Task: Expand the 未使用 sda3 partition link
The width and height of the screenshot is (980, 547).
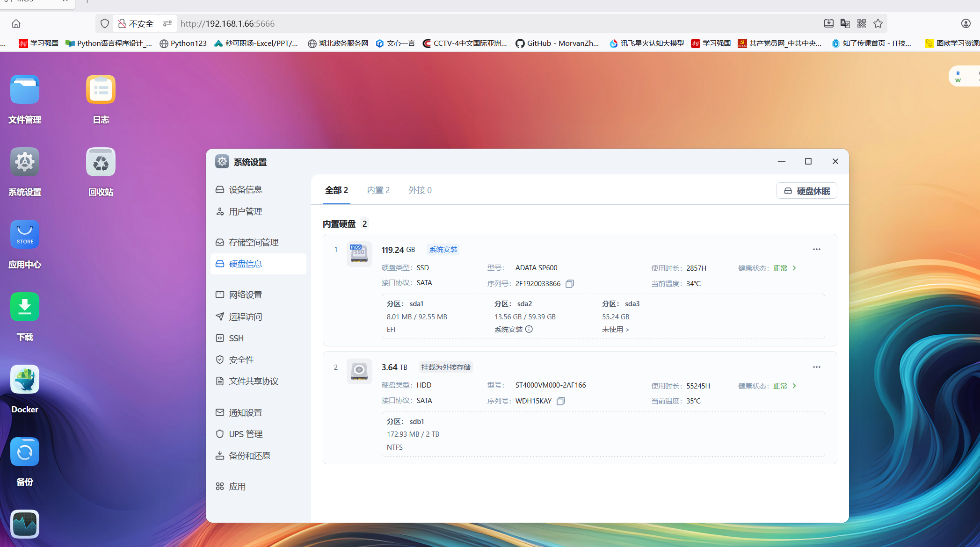Action: (615, 330)
